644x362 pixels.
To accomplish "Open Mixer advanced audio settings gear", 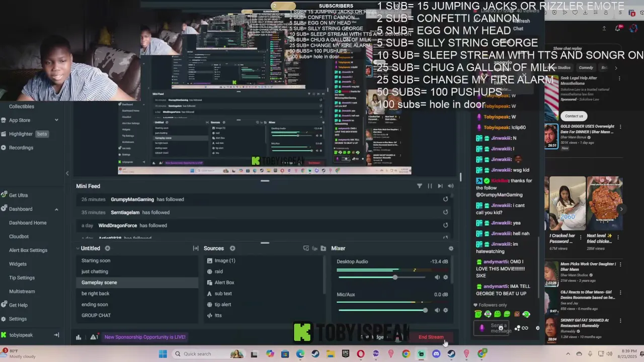I will (x=451, y=248).
